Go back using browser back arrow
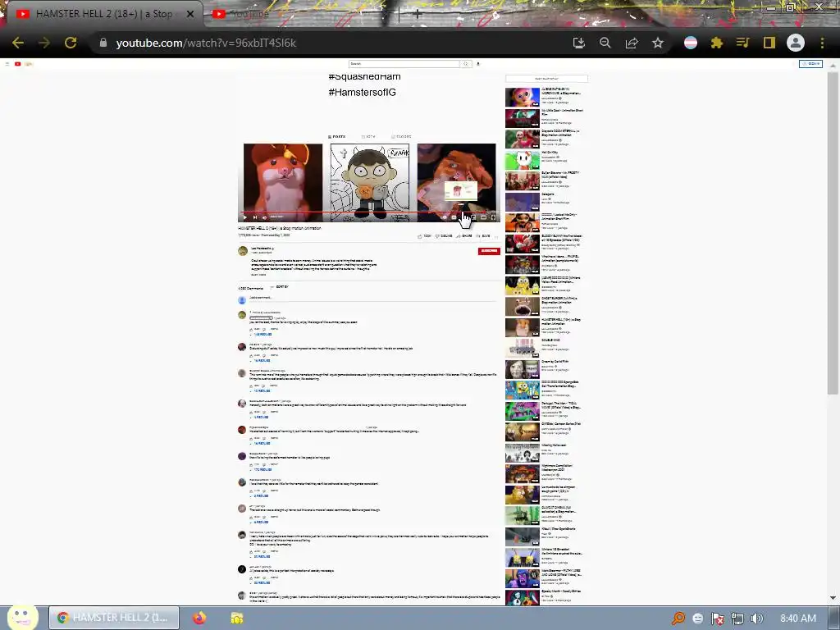This screenshot has width=840, height=630. click(18, 43)
